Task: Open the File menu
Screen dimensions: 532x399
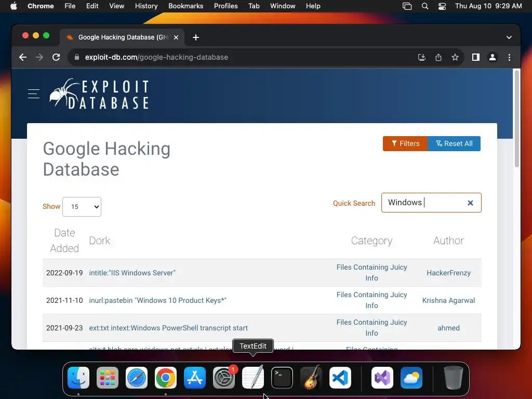Action: (x=70, y=6)
